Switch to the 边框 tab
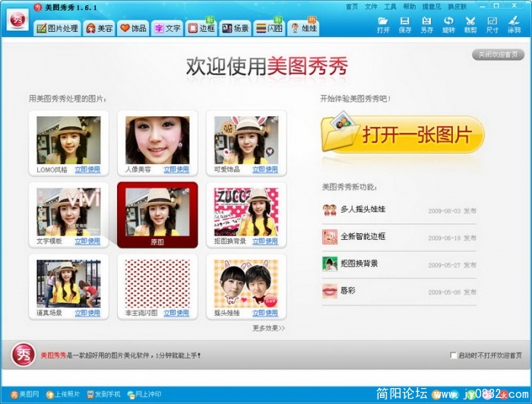Screen dimensions: 532x404 pyautogui.click(x=201, y=28)
